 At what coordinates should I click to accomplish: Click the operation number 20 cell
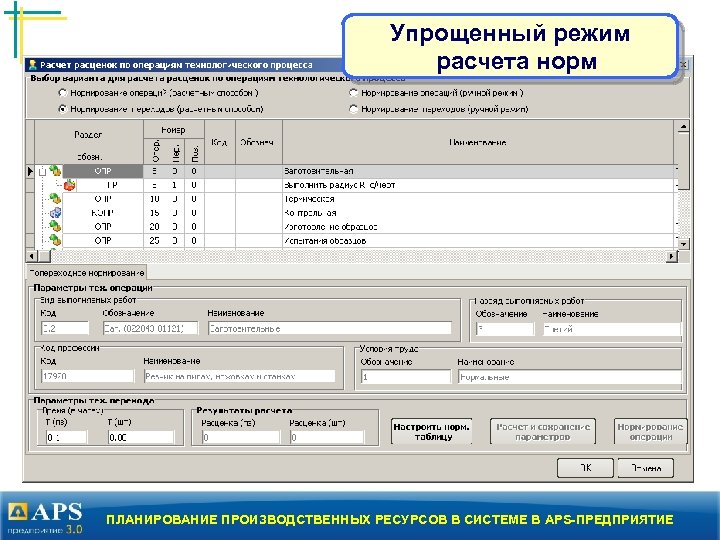coord(154,226)
